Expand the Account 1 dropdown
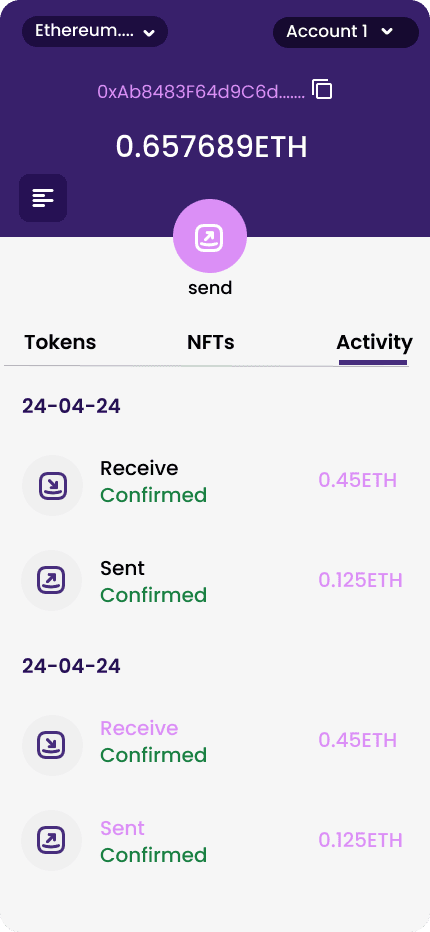Screen dimensions: 430x932 click(346, 32)
